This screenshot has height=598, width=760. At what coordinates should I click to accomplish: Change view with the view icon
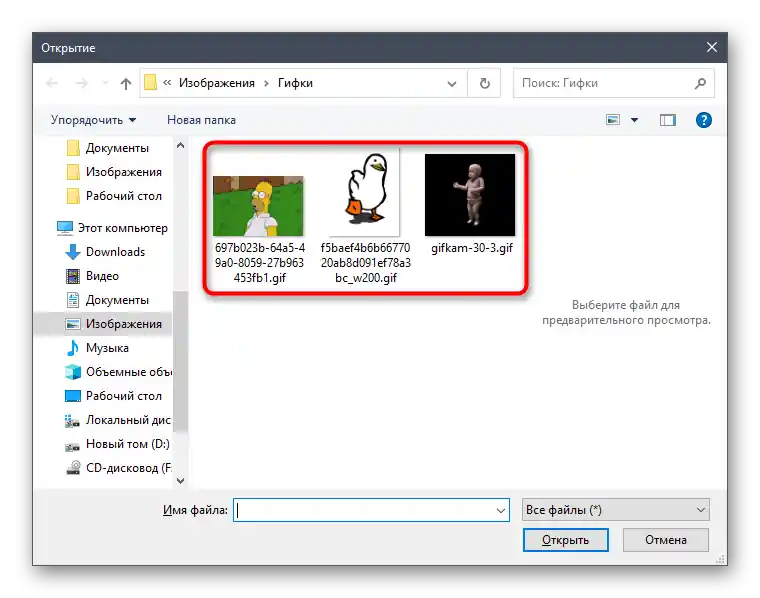click(613, 119)
